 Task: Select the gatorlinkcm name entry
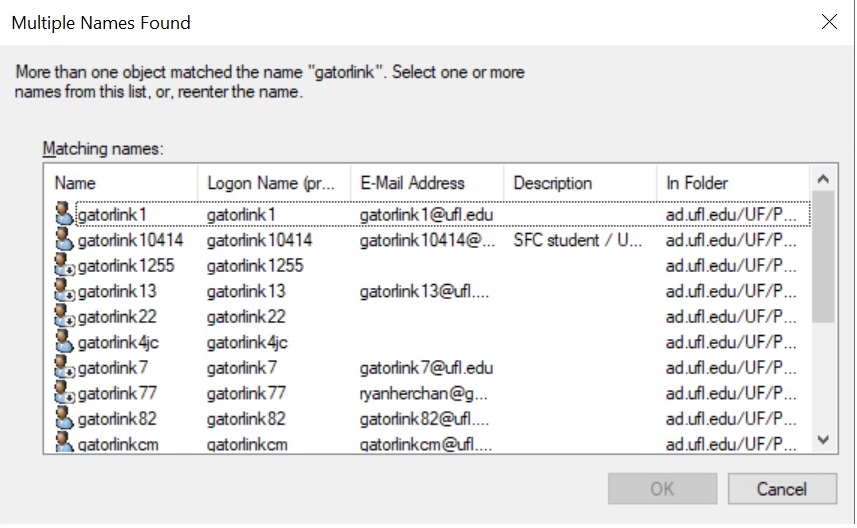pos(118,444)
